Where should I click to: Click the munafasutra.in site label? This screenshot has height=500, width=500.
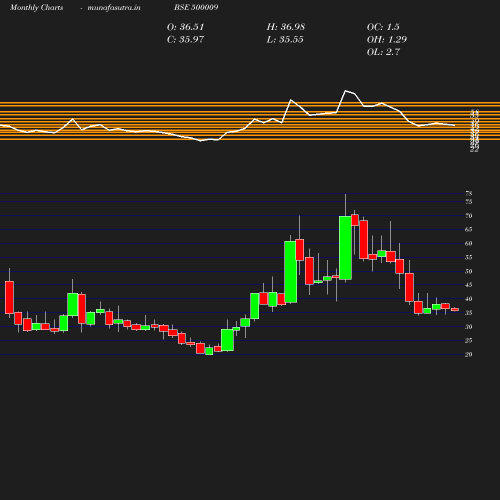(114, 7)
